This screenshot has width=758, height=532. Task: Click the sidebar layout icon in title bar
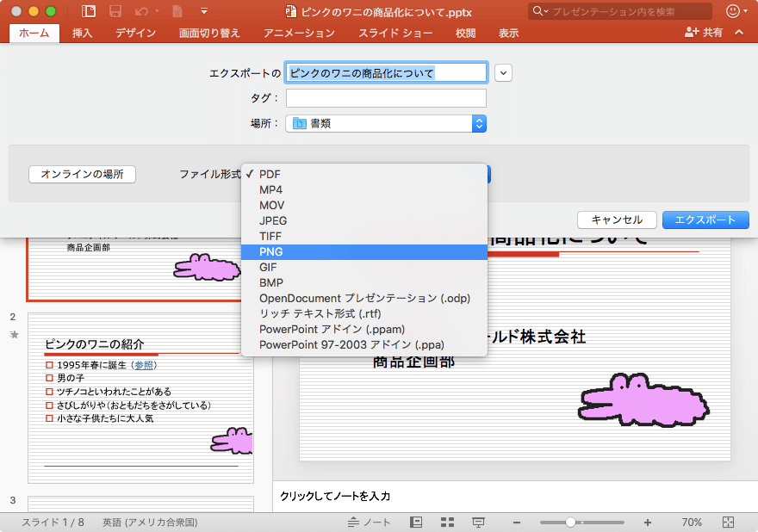point(89,11)
